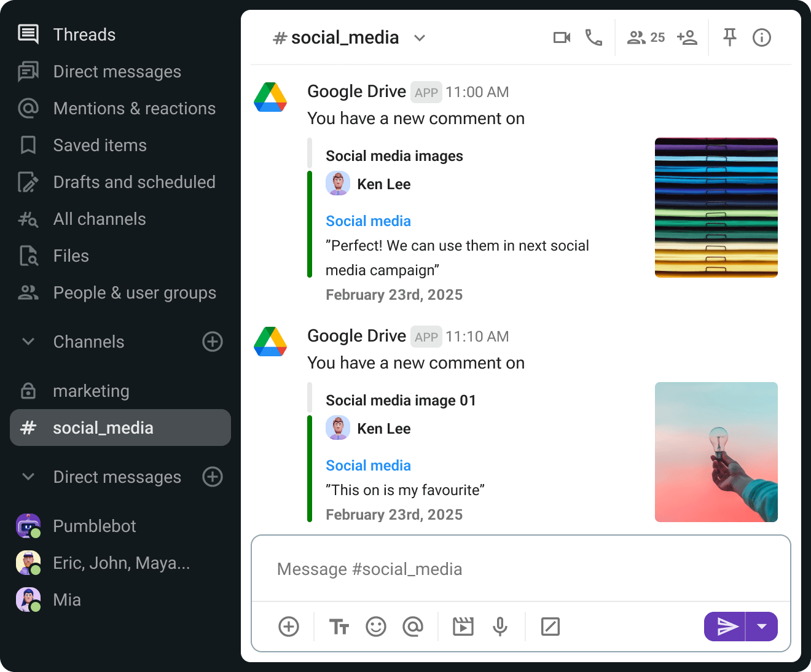Click Google Drive logo on 11:10 AM message
This screenshot has width=811, height=672.
(270, 342)
